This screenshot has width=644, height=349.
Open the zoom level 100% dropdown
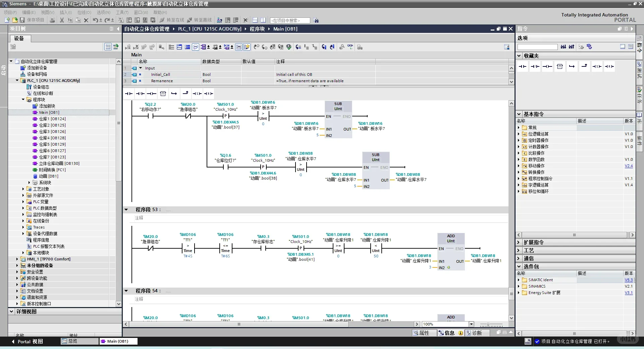click(x=471, y=324)
